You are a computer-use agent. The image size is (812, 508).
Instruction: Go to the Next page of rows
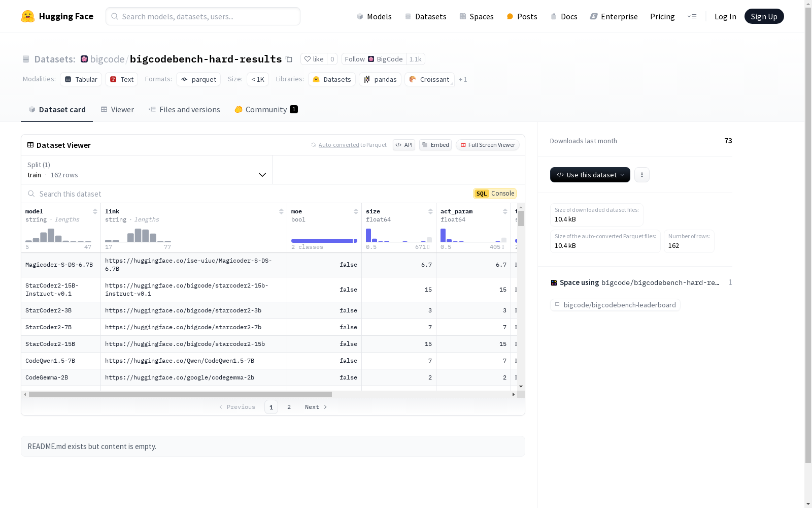[316, 407]
